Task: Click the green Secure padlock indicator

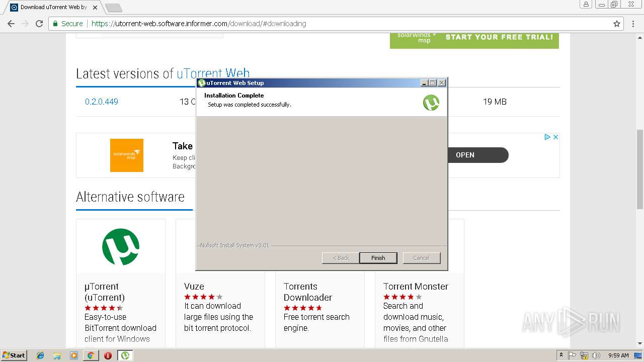Action: pyautogui.click(x=68, y=24)
